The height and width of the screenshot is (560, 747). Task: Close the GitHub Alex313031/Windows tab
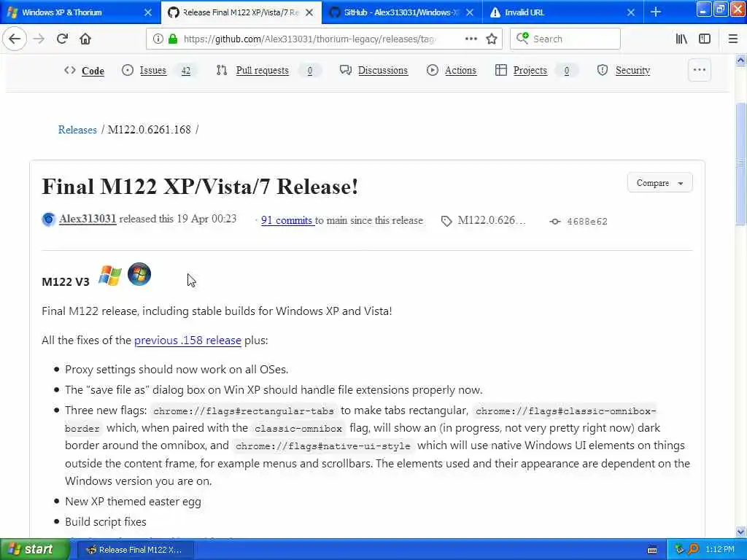(x=470, y=12)
